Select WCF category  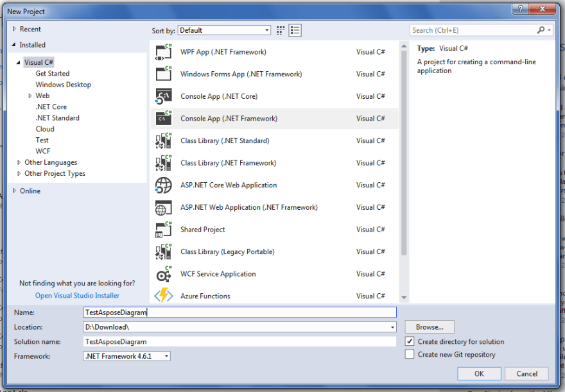click(43, 151)
